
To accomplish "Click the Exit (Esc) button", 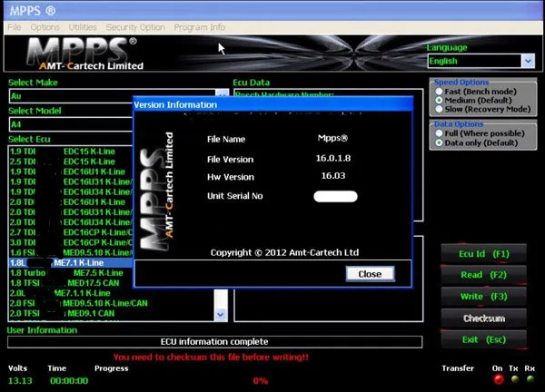I will pyautogui.click(x=484, y=339).
